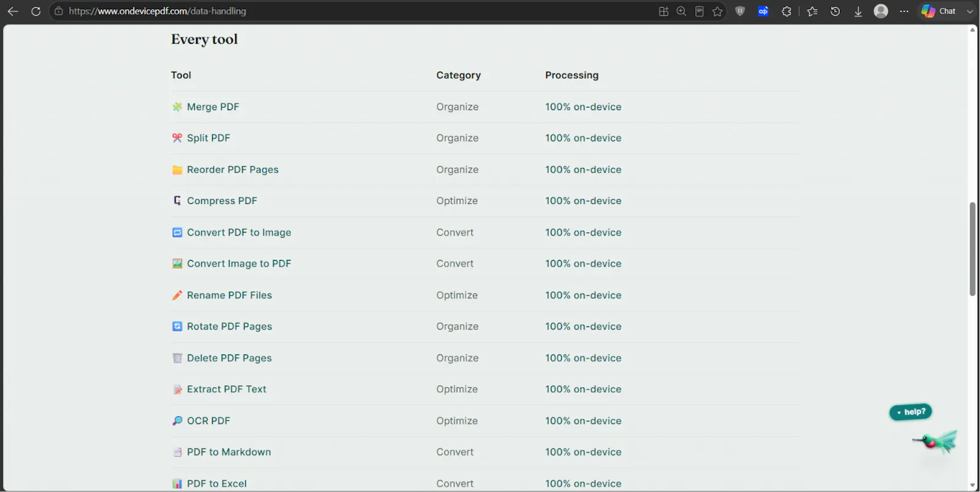980x492 pixels.
Task: Click the Tool column header
Action: pyautogui.click(x=181, y=75)
